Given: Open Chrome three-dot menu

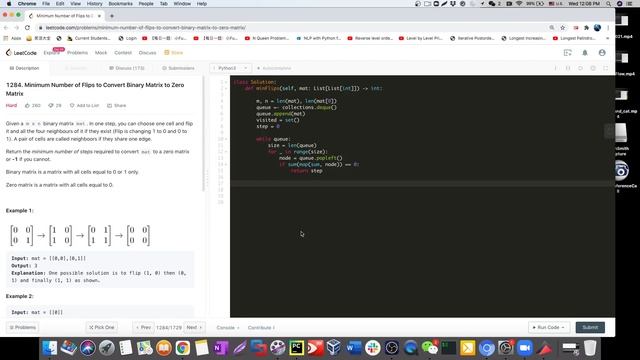Looking at the screenshot, I should [608, 28].
